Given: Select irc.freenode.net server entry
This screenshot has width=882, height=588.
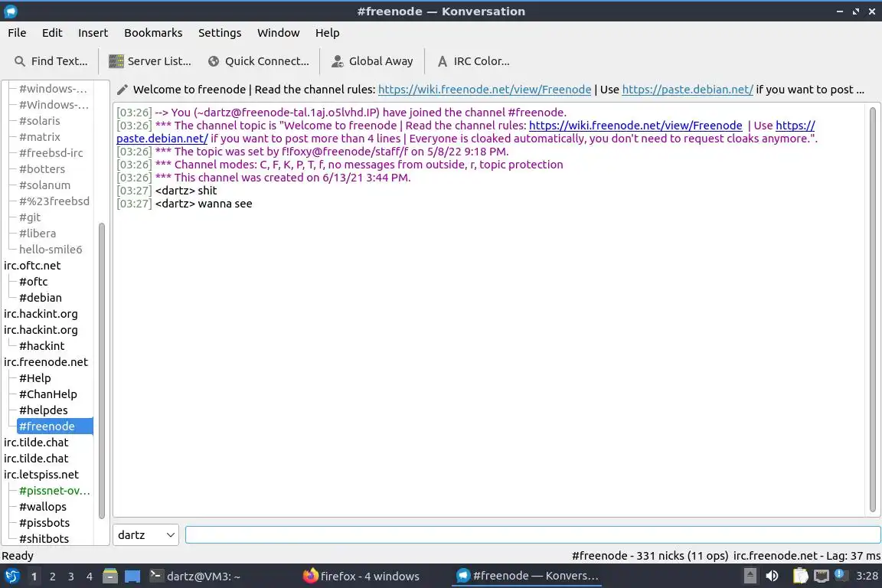Looking at the screenshot, I should (x=46, y=362).
